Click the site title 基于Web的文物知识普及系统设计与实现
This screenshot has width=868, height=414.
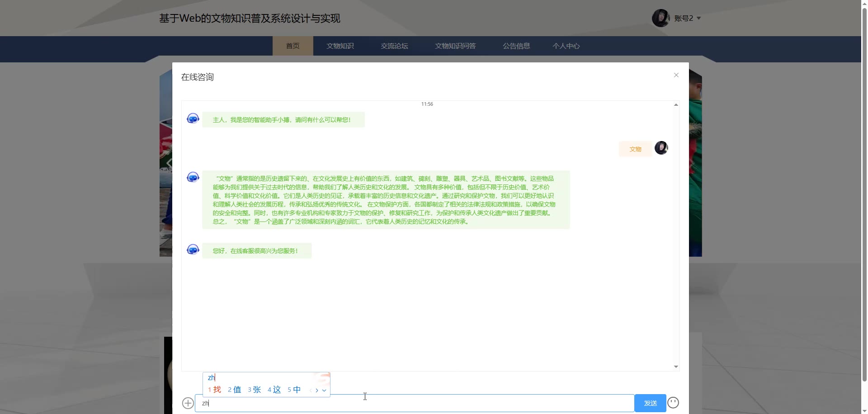point(250,18)
